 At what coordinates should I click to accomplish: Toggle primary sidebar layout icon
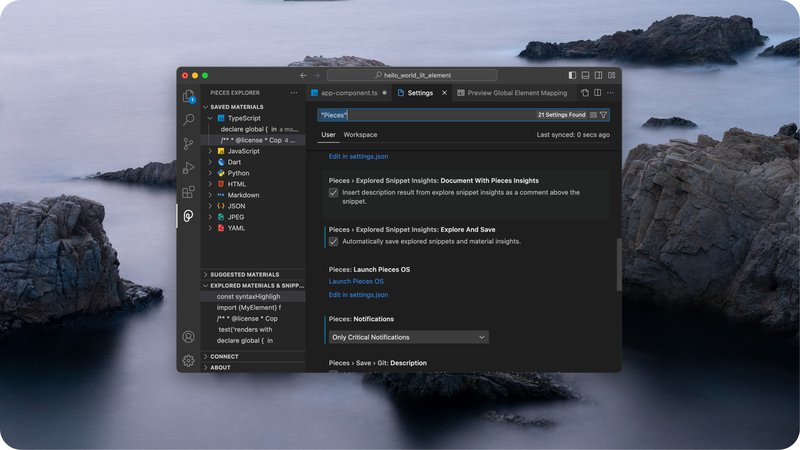coord(572,76)
